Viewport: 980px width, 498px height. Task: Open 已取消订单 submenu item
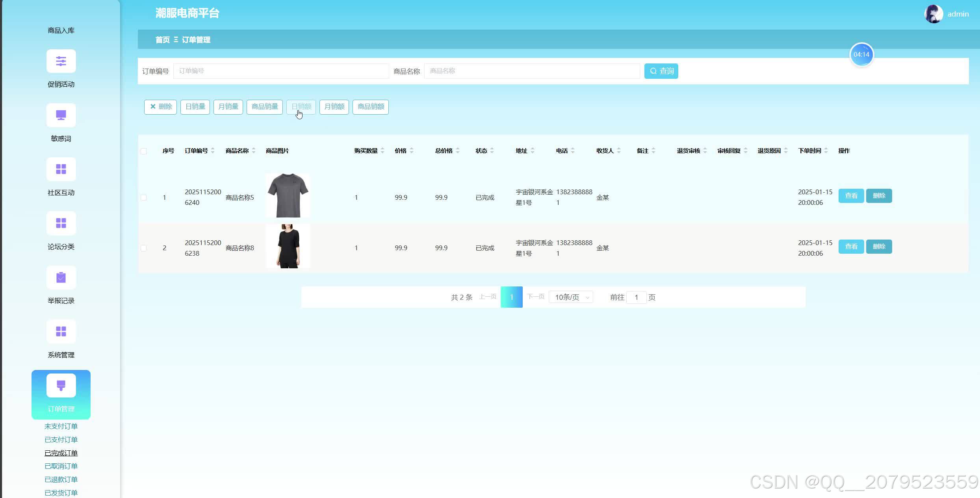click(x=61, y=466)
